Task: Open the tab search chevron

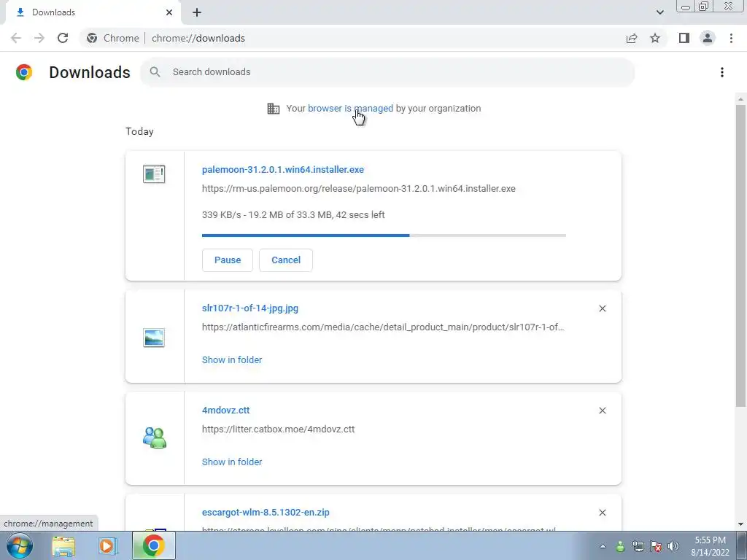Action: click(659, 12)
